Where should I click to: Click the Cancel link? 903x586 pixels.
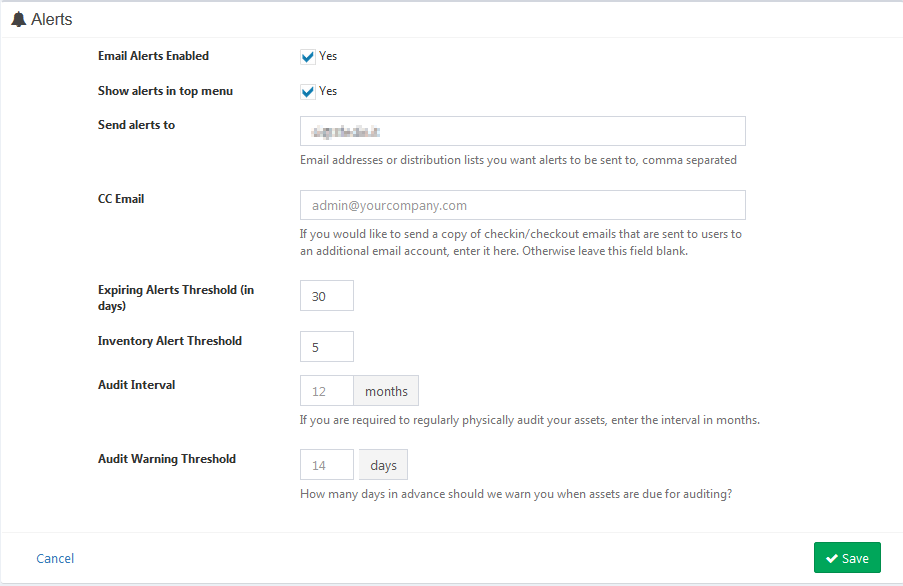click(x=54, y=557)
